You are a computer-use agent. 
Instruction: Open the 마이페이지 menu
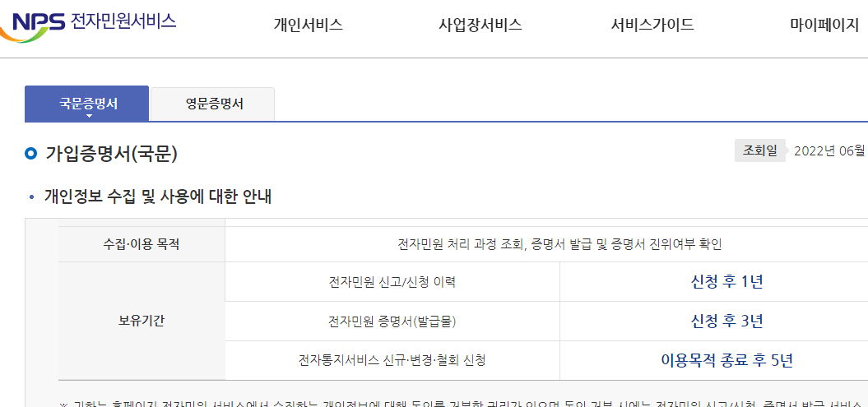824,25
